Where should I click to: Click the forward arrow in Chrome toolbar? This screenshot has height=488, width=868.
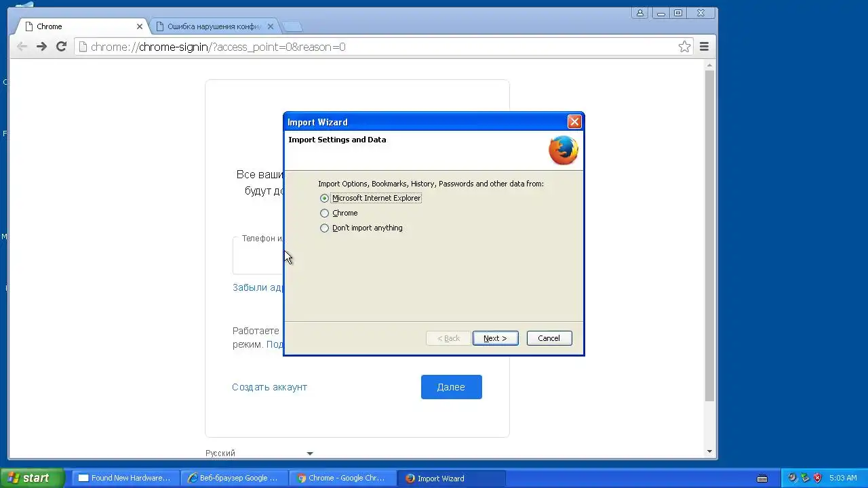pyautogui.click(x=41, y=47)
